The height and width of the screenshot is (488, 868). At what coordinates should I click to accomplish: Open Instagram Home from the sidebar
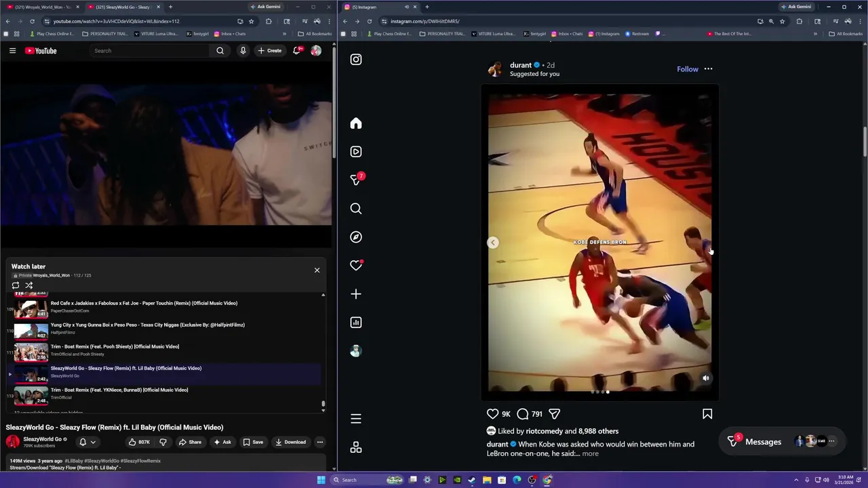(x=356, y=123)
